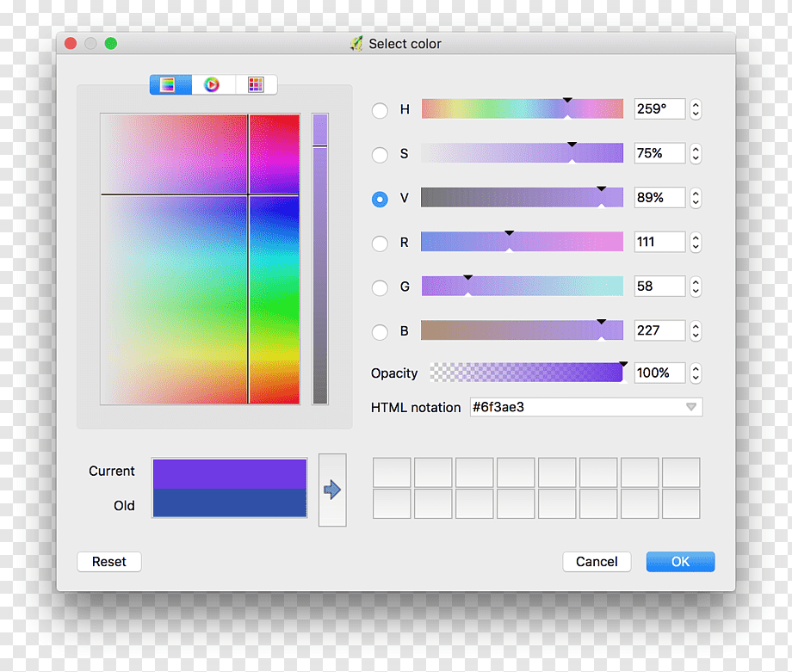Switch to the color wheel tab
The width and height of the screenshot is (792, 672).
point(212,84)
